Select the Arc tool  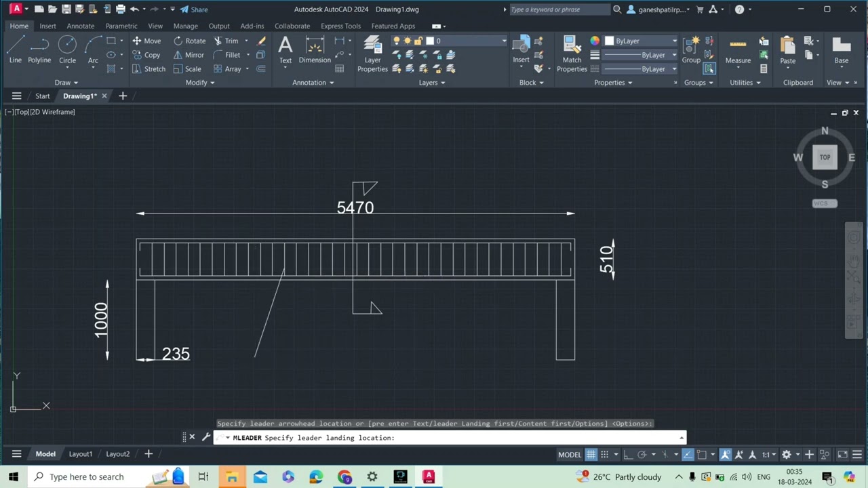point(93,49)
